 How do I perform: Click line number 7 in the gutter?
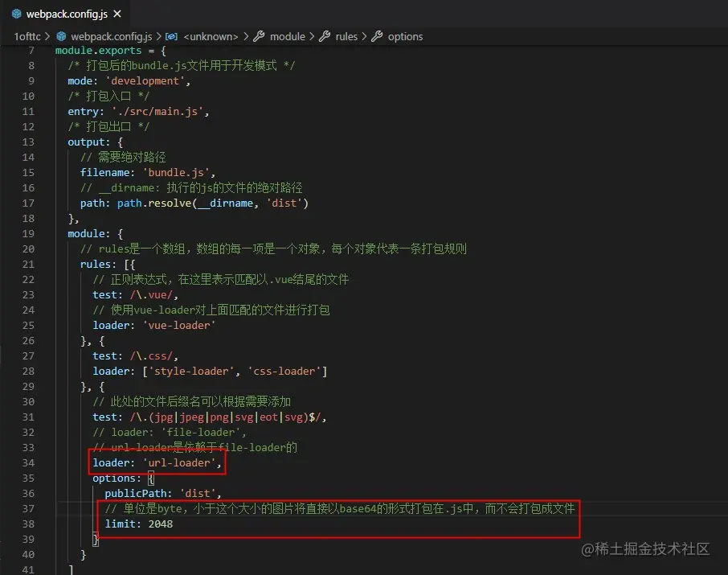(31, 50)
